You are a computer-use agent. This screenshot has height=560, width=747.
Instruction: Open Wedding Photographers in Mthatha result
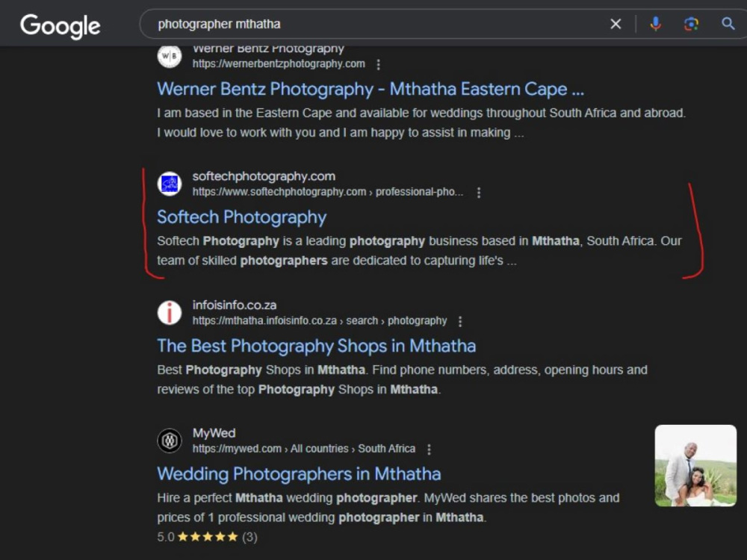click(x=299, y=474)
